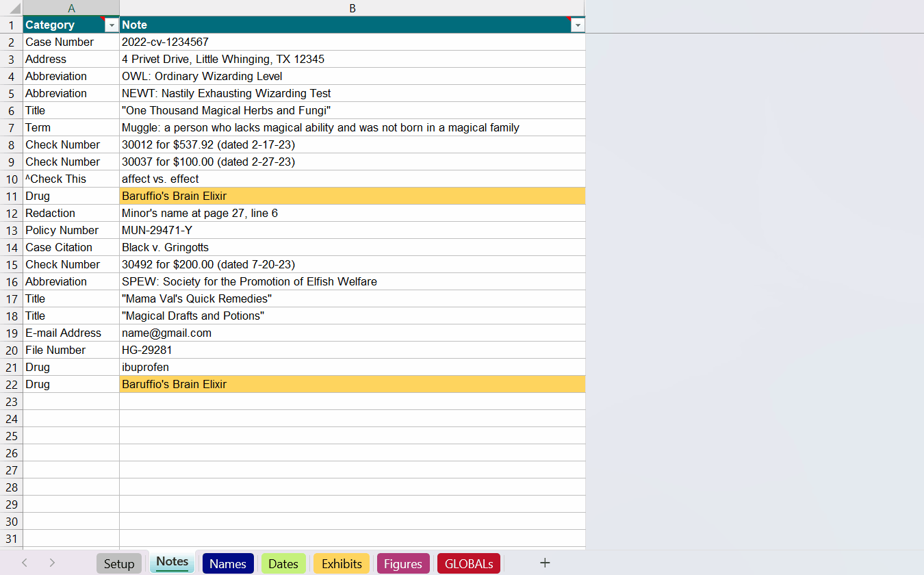Open the Note column filter dropdown
Viewport: 924px width, 575px height.
[x=578, y=25]
